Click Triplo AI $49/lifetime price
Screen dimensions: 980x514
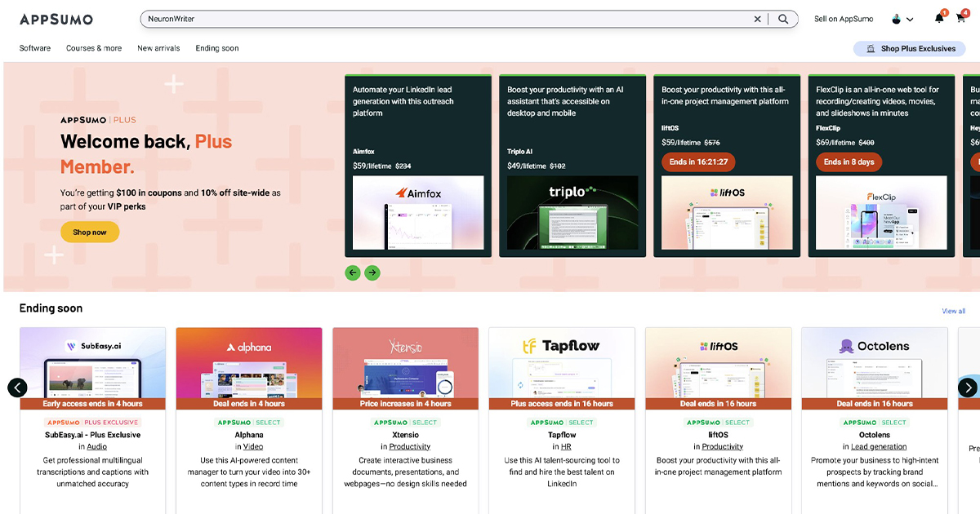coord(526,166)
